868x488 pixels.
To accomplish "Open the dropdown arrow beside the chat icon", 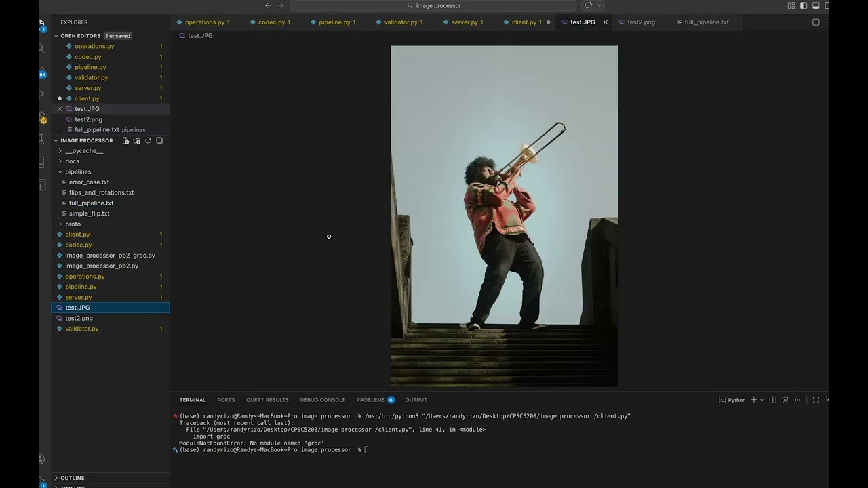I will coord(599,5).
